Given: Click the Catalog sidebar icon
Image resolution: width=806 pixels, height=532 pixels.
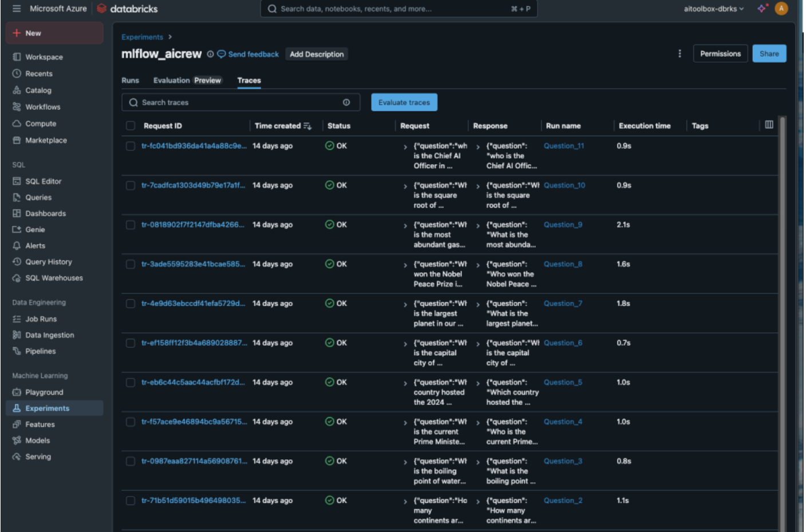Looking at the screenshot, I should coord(17,90).
